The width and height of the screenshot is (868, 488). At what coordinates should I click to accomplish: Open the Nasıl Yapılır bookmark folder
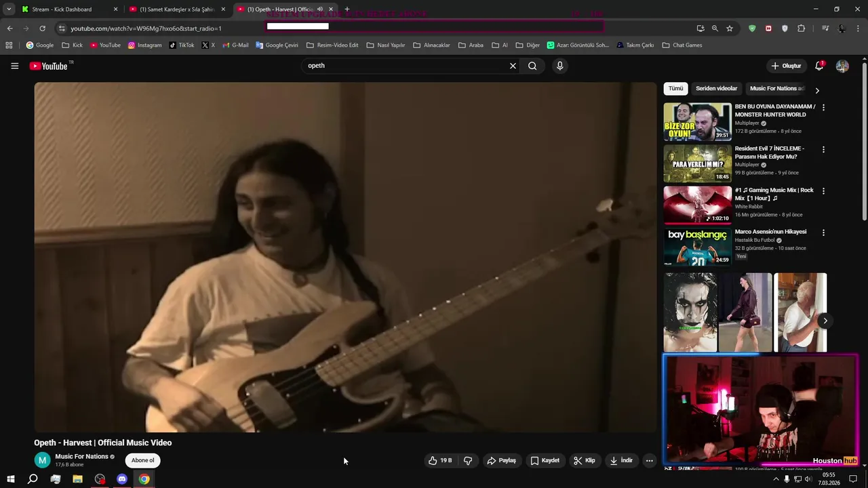point(385,45)
